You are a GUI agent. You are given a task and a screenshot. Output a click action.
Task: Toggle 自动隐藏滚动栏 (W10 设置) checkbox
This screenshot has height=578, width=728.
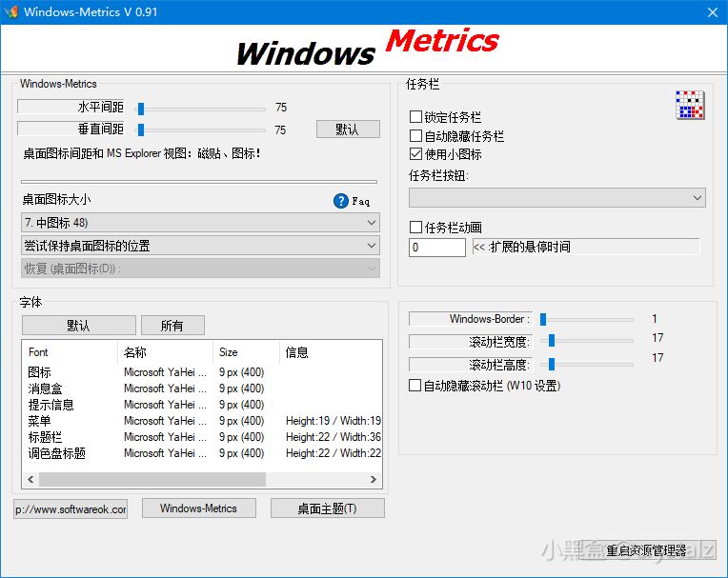coord(415,385)
